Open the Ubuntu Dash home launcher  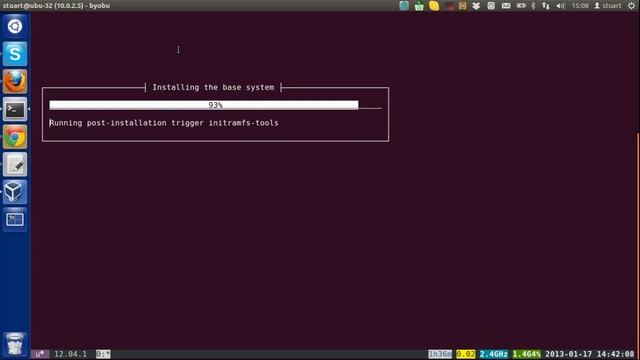[x=15, y=26]
